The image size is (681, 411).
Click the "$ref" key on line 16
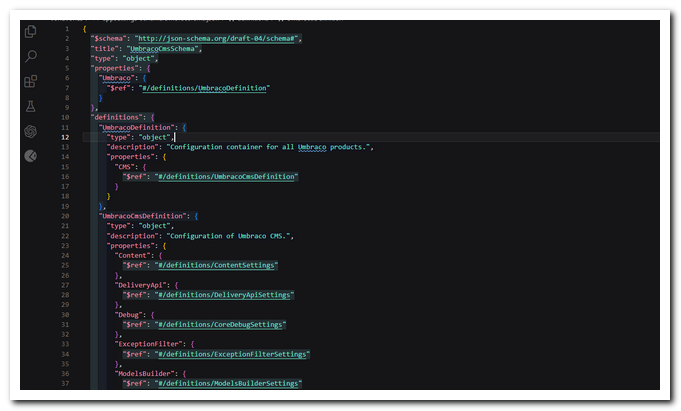click(135, 177)
